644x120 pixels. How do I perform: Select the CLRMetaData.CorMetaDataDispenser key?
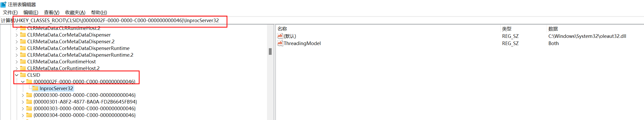[x=69, y=35]
